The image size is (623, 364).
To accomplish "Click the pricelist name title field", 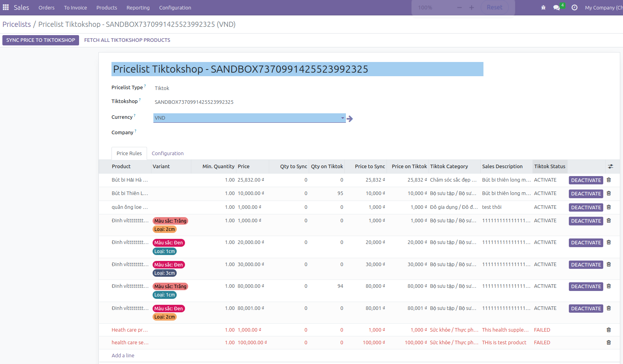I will 297,69.
